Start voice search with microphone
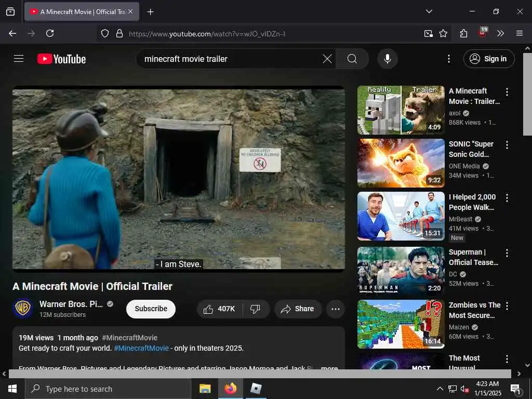Screen dimensions: 532x399 coord(387,59)
